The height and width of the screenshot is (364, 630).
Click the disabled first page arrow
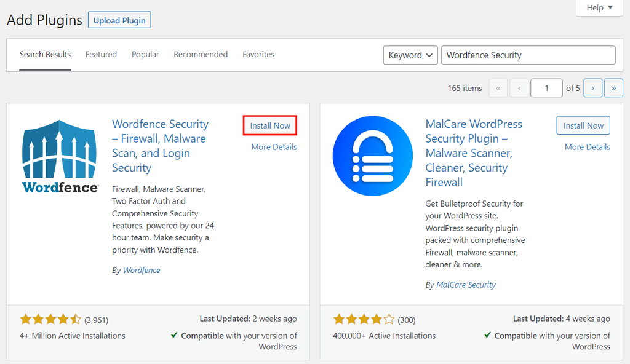tap(498, 88)
